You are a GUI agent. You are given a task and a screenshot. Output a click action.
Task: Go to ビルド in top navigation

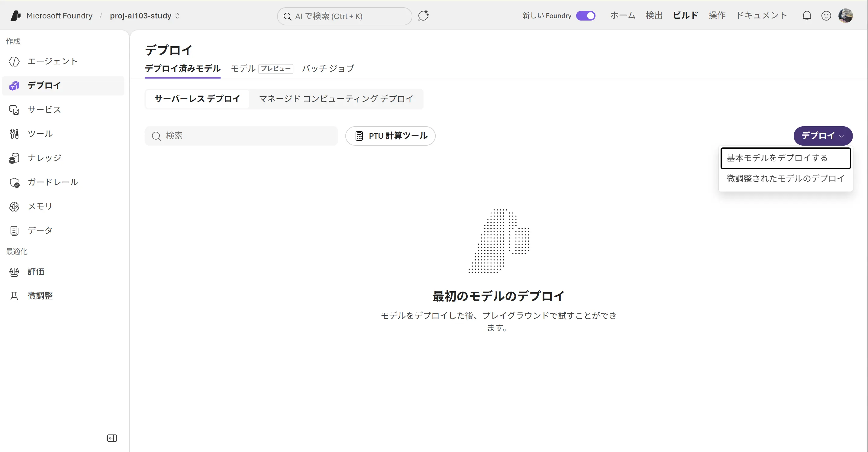[x=686, y=15]
